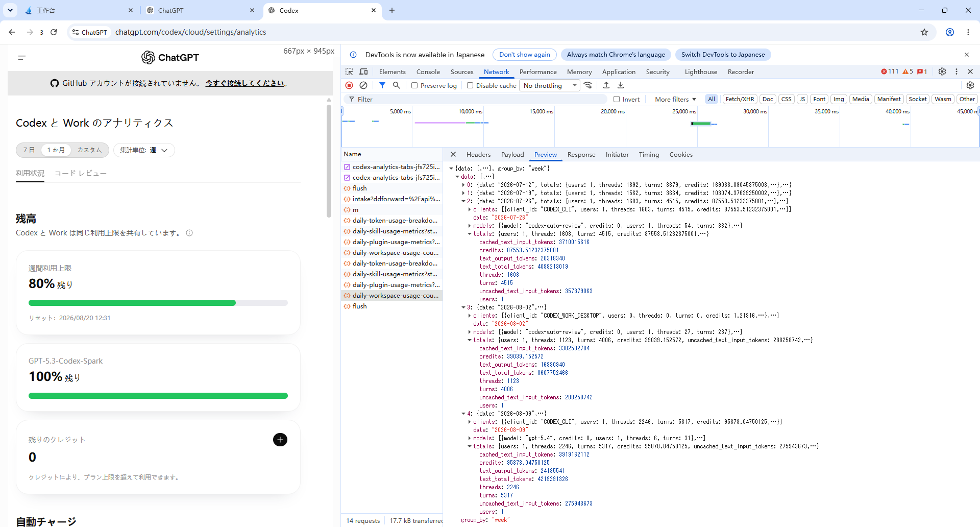Image resolution: width=980 pixels, height=527 pixels.
Task: Filter requests by Fetch/XHR
Action: (740, 99)
